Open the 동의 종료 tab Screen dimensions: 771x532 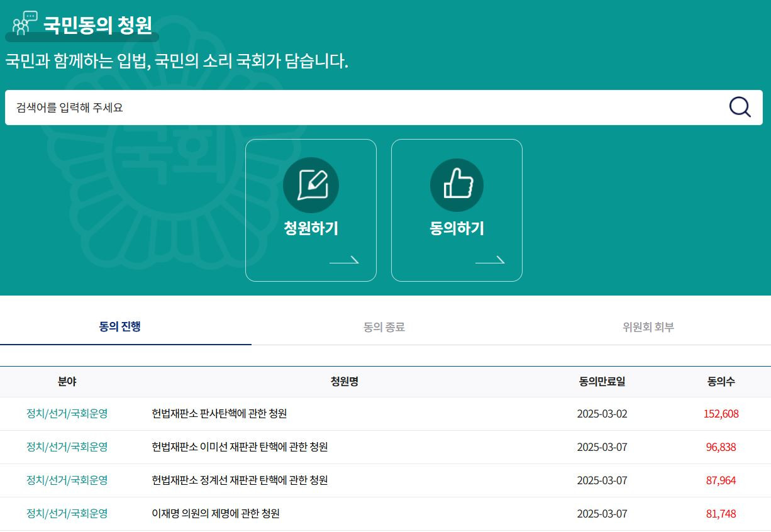(x=384, y=327)
